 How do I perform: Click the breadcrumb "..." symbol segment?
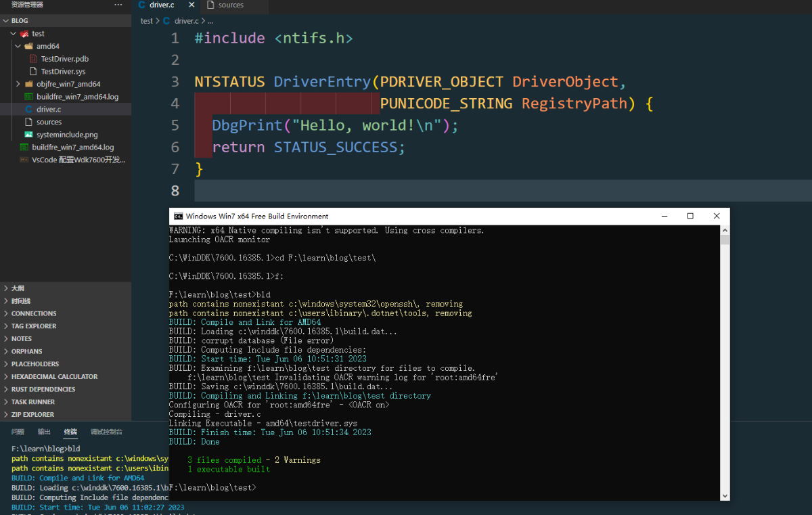pos(210,21)
